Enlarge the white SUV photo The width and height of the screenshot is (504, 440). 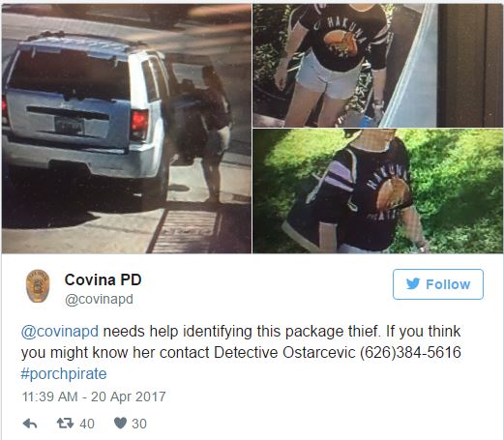click(127, 129)
